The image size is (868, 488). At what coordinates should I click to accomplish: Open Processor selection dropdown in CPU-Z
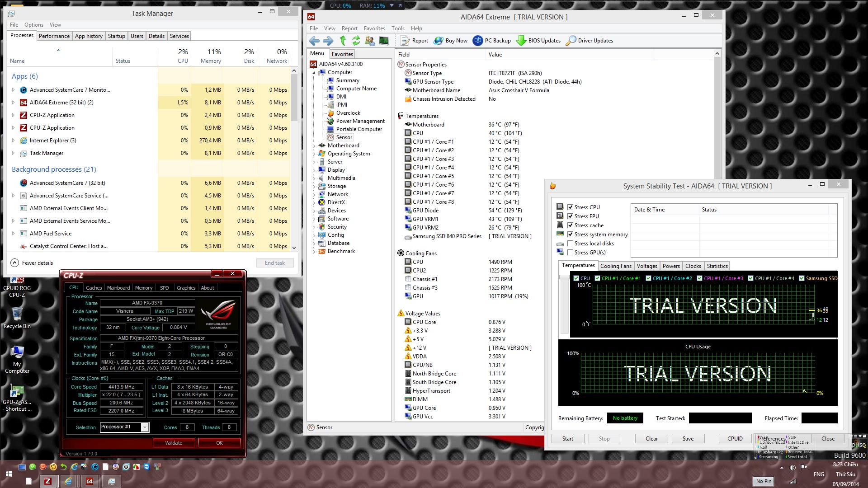click(145, 427)
